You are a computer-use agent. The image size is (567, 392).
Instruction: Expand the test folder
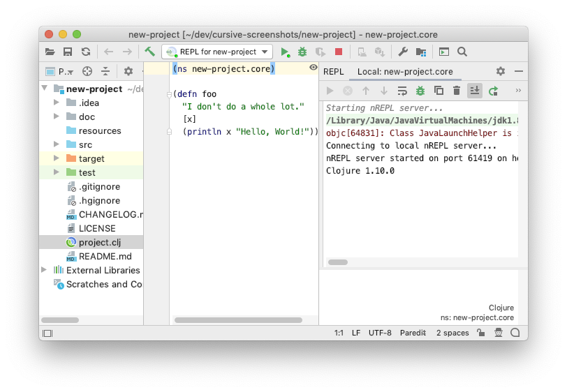[57, 172]
